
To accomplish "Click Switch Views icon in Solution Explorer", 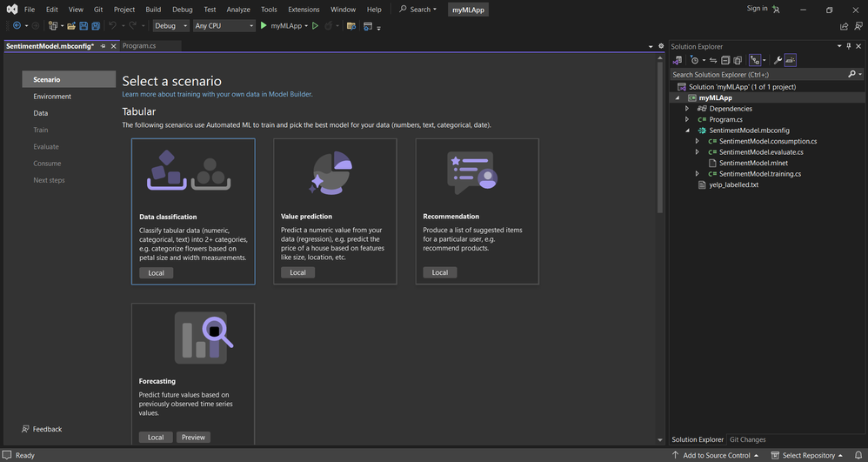I will [678, 60].
